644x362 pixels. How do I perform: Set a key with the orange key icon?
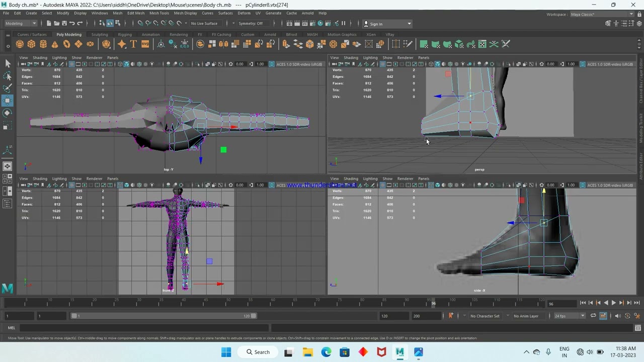pyautogui.click(x=451, y=316)
